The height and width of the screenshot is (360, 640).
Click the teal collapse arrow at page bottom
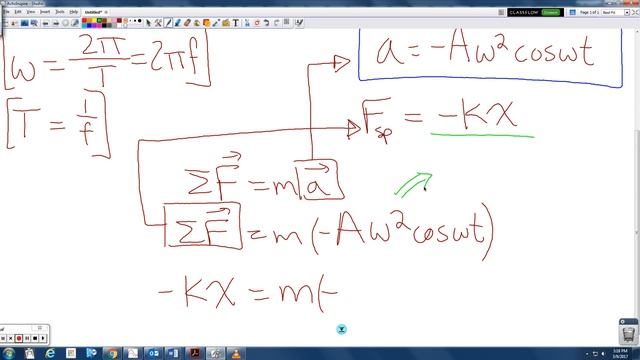click(x=342, y=329)
